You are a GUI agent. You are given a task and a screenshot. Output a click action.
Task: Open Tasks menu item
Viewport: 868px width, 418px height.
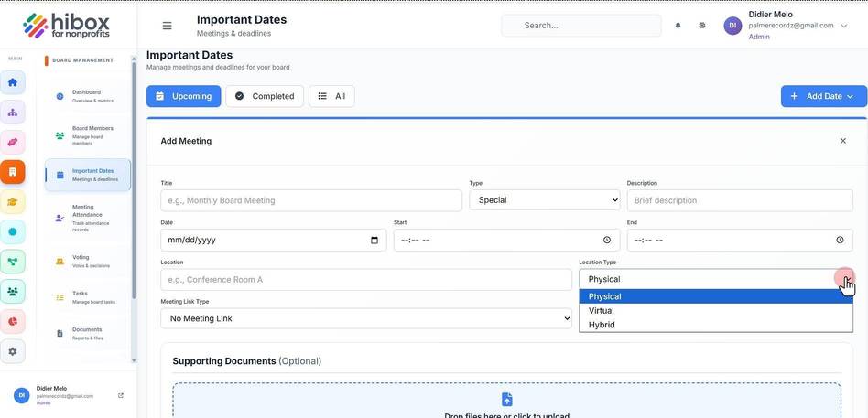[87, 297]
